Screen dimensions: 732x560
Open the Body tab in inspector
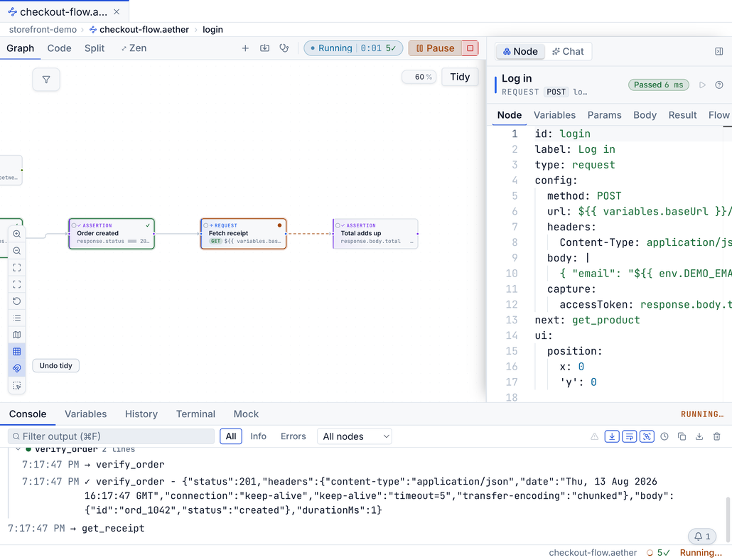click(645, 115)
